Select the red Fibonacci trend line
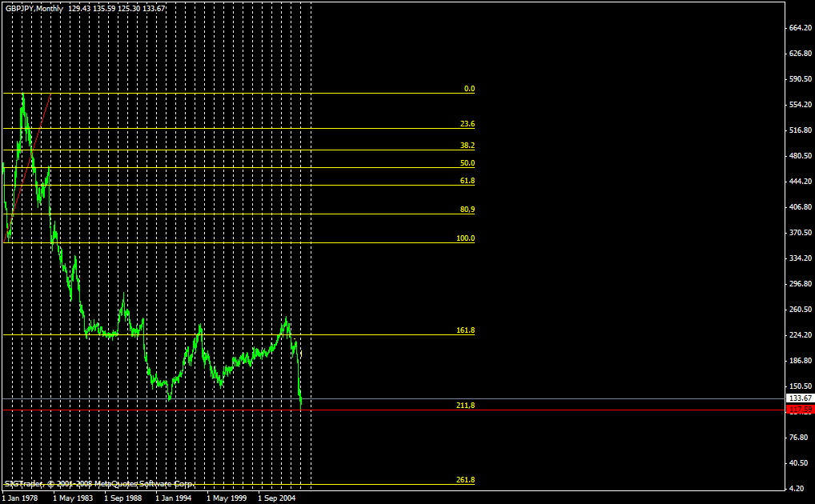 coord(27,168)
